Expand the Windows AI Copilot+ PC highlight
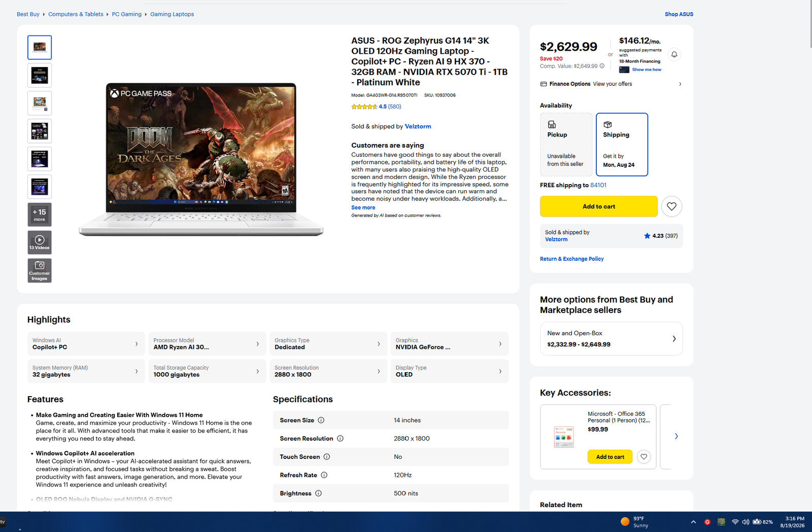 (x=86, y=344)
